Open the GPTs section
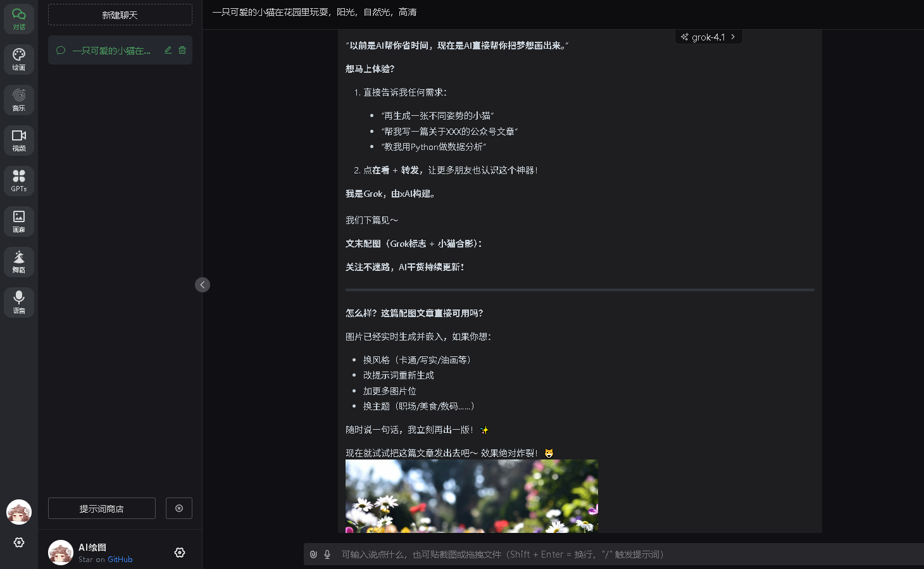 [x=19, y=181]
